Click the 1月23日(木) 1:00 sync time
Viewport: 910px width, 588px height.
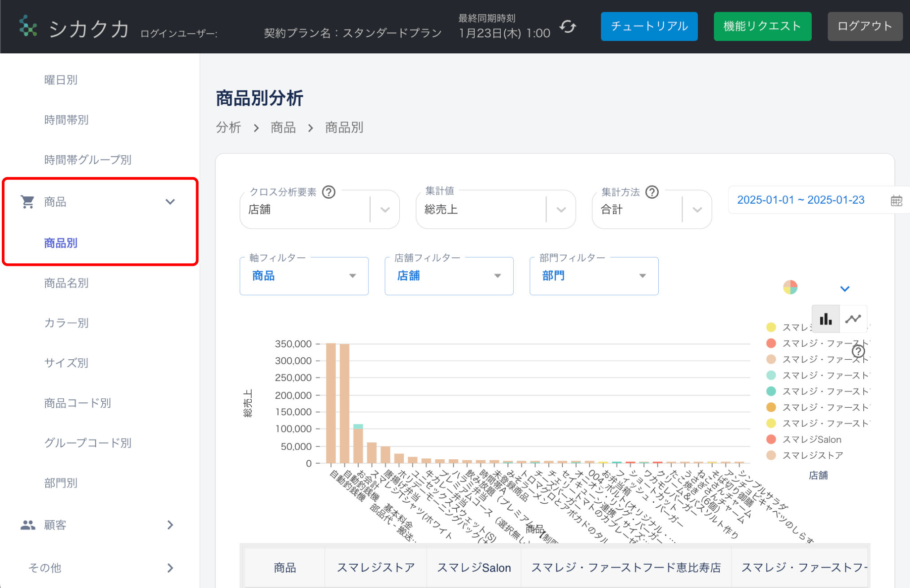pyautogui.click(x=504, y=33)
